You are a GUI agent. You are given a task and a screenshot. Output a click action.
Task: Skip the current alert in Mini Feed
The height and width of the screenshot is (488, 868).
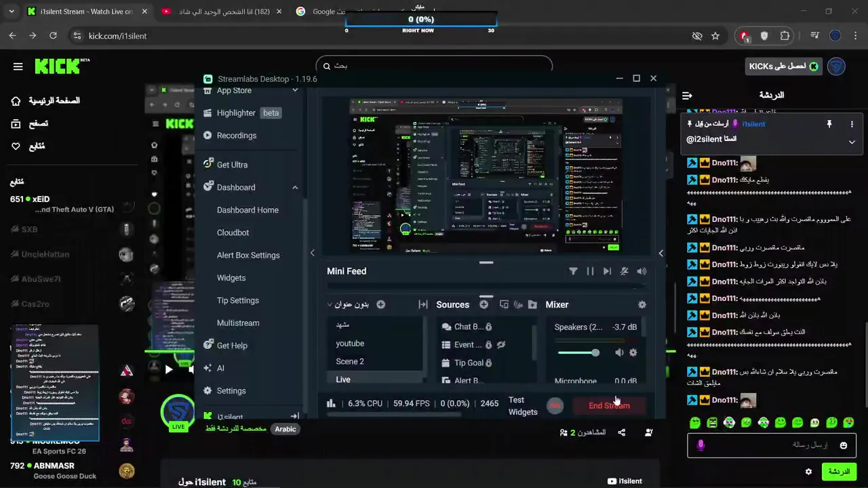pos(607,271)
